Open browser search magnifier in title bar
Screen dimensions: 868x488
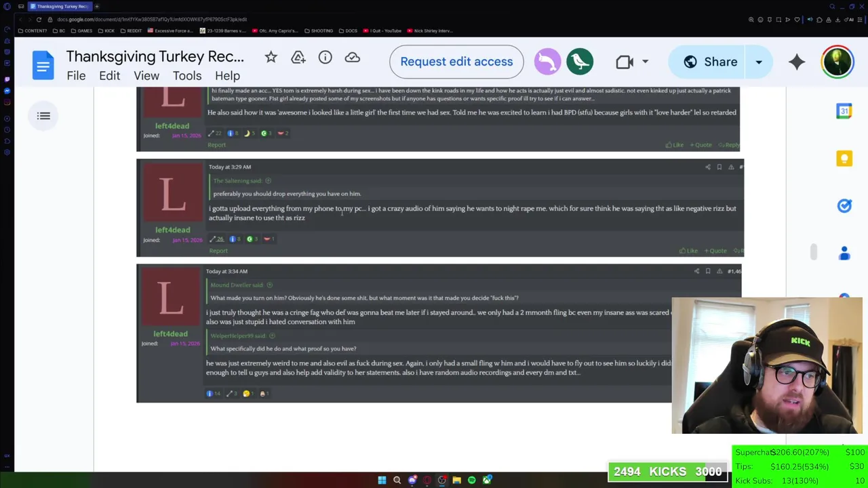click(x=832, y=6)
